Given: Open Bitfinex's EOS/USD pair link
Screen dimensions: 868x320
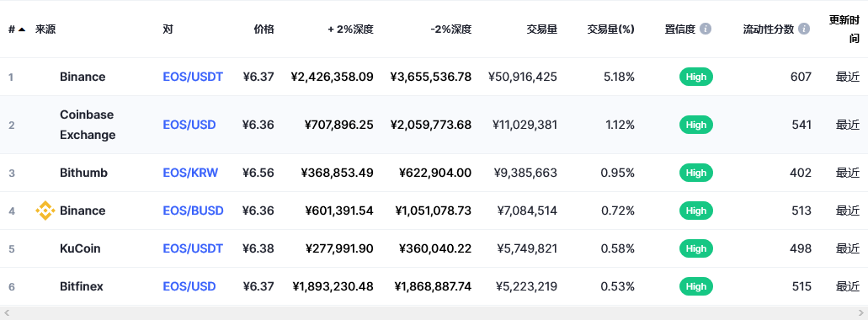Looking at the screenshot, I should click(189, 287).
